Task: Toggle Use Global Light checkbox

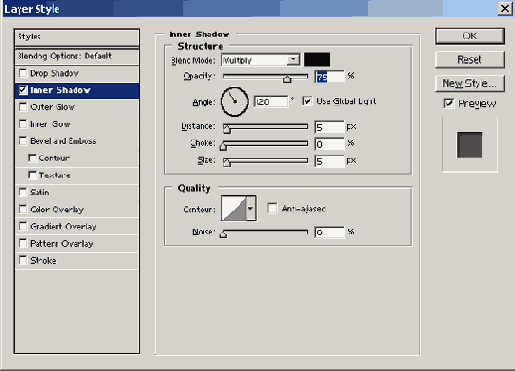Action: (307, 101)
